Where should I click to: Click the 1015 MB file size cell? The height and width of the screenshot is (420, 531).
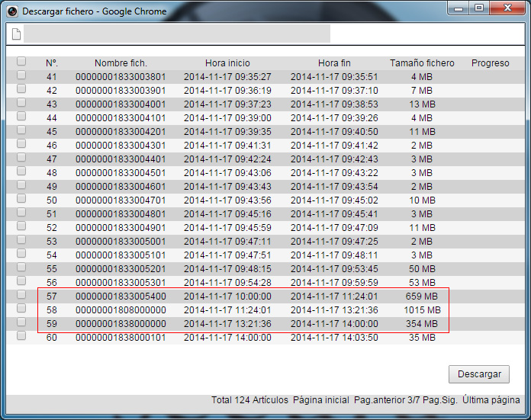422,310
